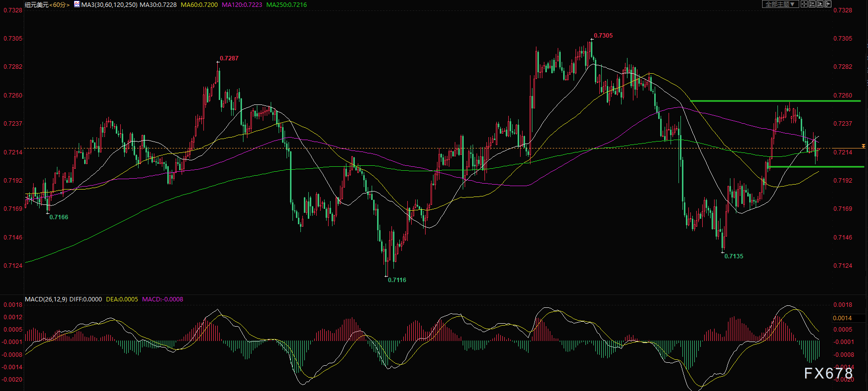Viewport: 868px width, 391px height.
Task: Click the 0.7287 peak price marker
Action: tap(229, 58)
